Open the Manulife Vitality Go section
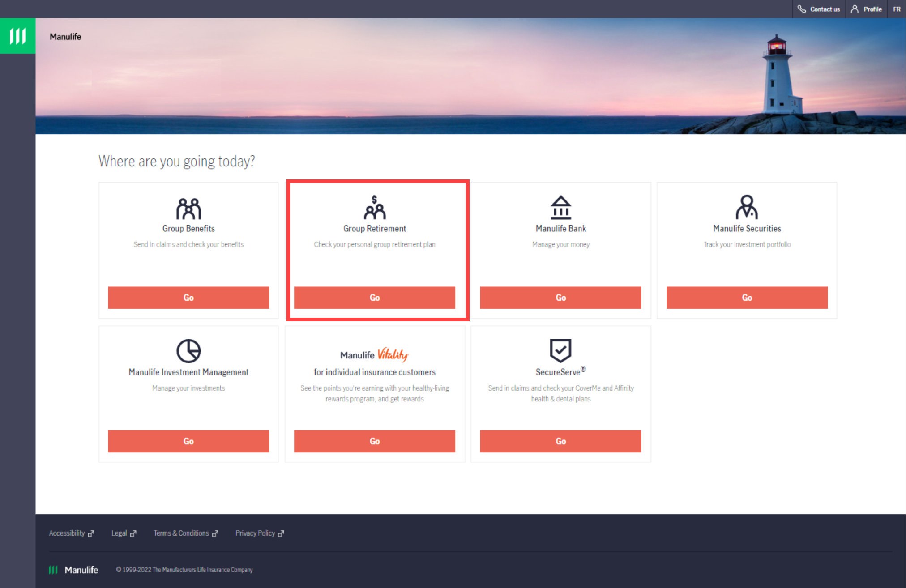Viewport: 906px width, 588px height. [x=374, y=441]
